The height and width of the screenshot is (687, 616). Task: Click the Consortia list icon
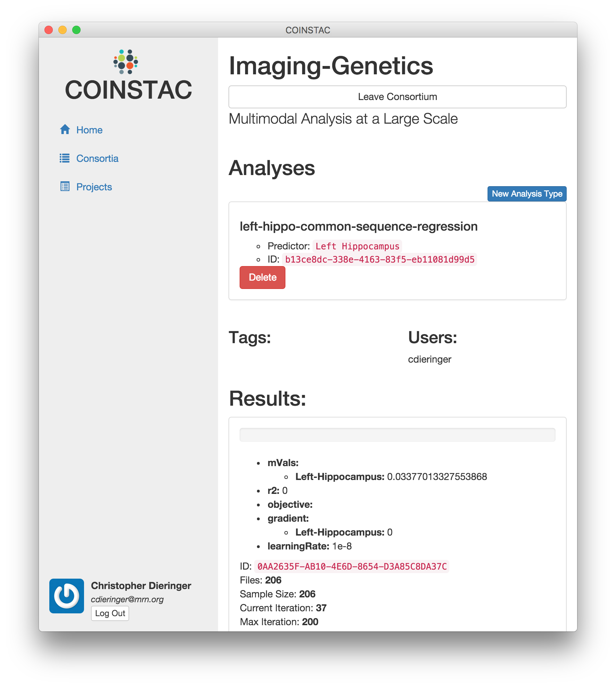click(65, 158)
